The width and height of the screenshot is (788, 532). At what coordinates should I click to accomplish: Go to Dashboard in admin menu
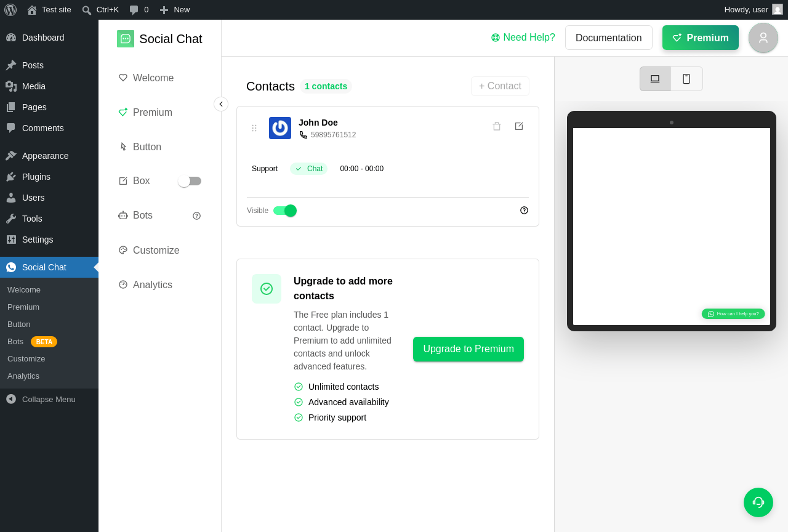(x=49, y=38)
